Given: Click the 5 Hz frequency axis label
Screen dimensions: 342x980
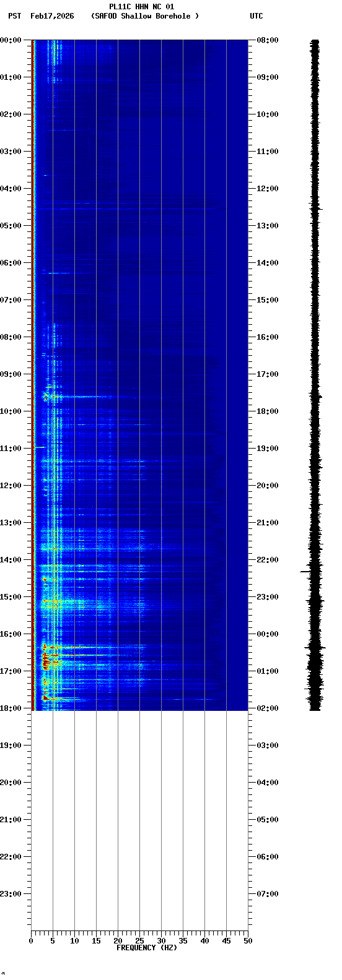Looking at the screenshot, I should coord(53,941).
